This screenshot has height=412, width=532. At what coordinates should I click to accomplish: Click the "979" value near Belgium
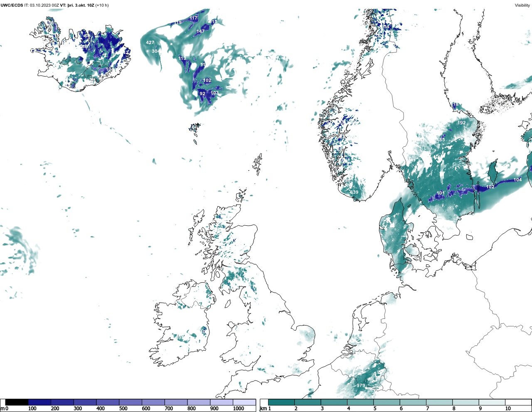tap(361, 385)
